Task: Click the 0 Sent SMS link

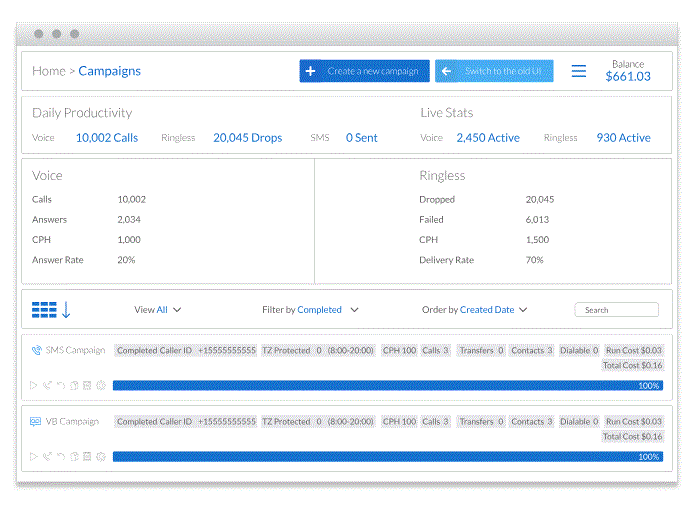Action: pos(361,138)
